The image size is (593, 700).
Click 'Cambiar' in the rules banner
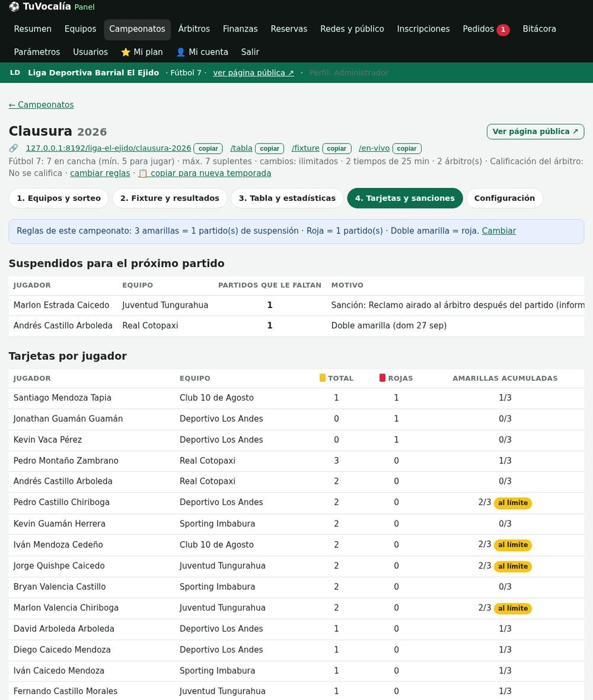499,231
